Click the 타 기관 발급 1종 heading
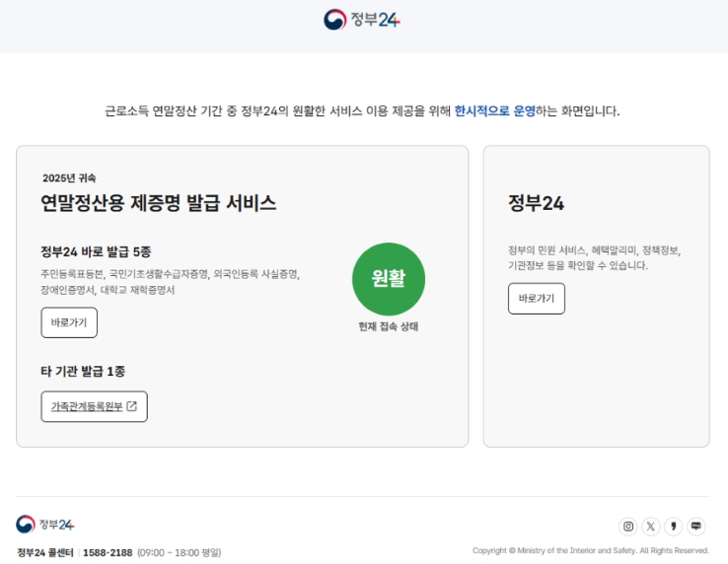Image resolution: width=728 pixels, height=564 pixels. 83,372
